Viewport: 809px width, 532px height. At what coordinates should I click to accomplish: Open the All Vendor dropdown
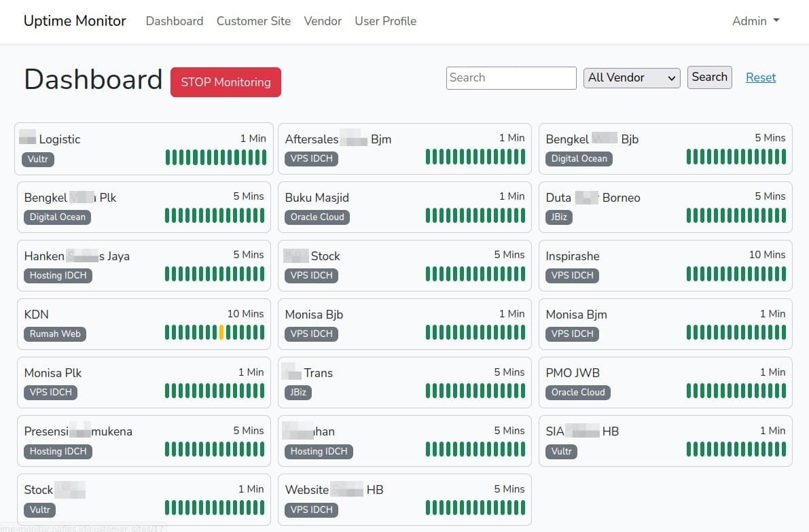coord(632,78)
